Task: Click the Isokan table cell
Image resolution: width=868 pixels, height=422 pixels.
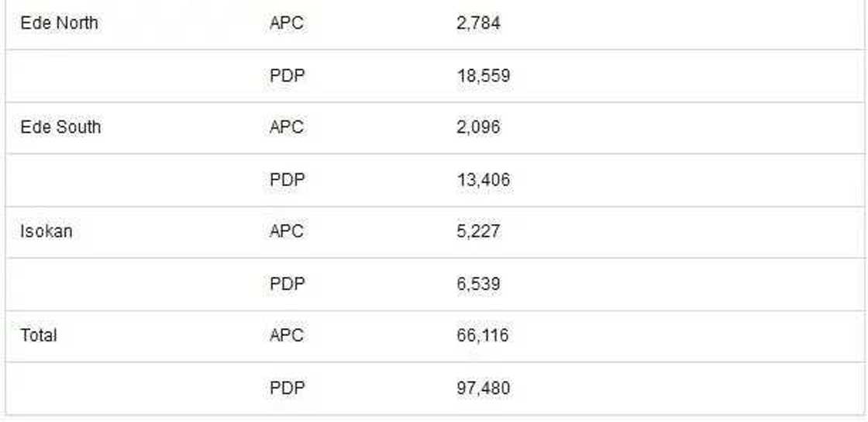Action: [x=46, y=231]
